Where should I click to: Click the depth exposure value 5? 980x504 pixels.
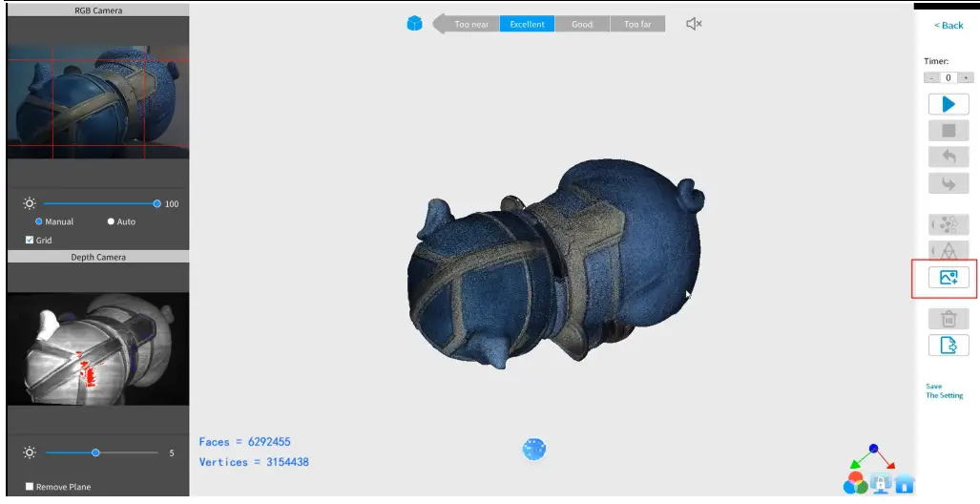pyautogui.click(x=172, y=453)
